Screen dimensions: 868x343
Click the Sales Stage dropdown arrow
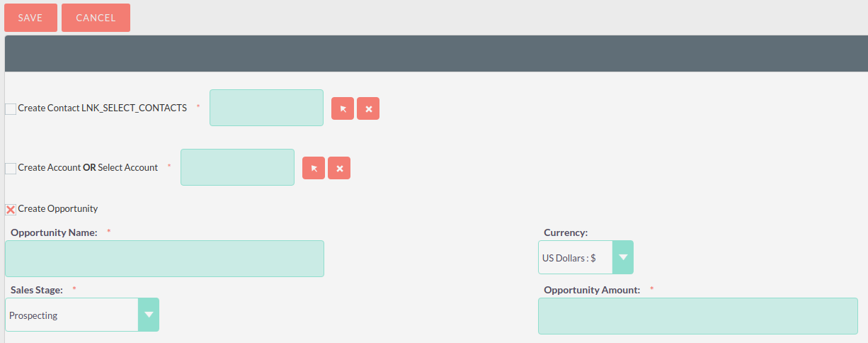[x=149, y=315]
